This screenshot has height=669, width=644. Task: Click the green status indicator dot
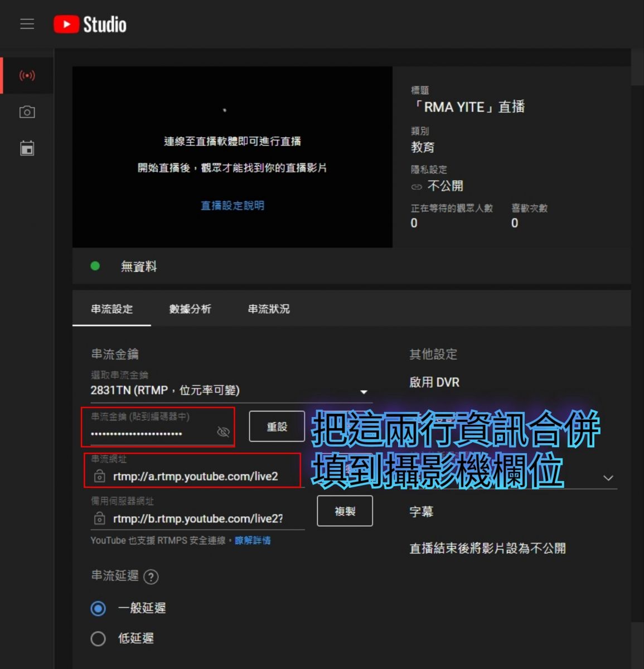point(95,266)
